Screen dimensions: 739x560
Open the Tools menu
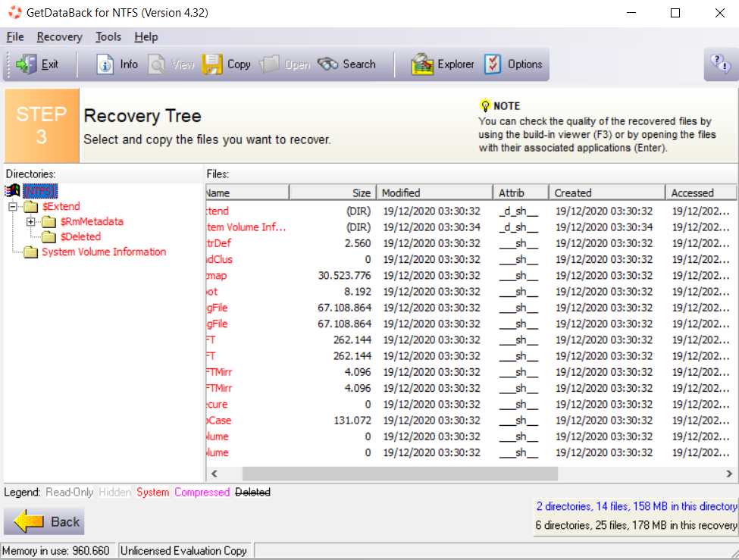point(108,37)
